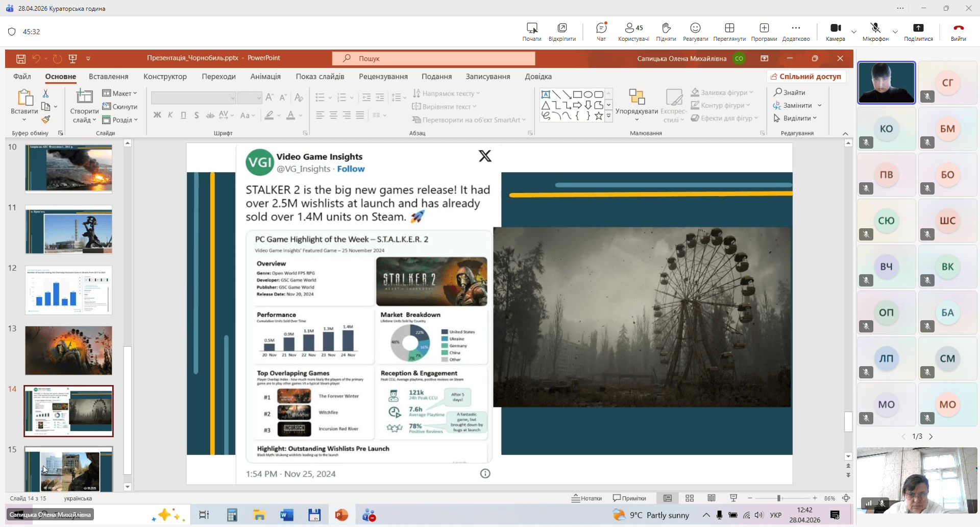Adjust the zoom slider in status bar
Image resolution: width=980 pixels, height=527 pixels.
[779, 498]
